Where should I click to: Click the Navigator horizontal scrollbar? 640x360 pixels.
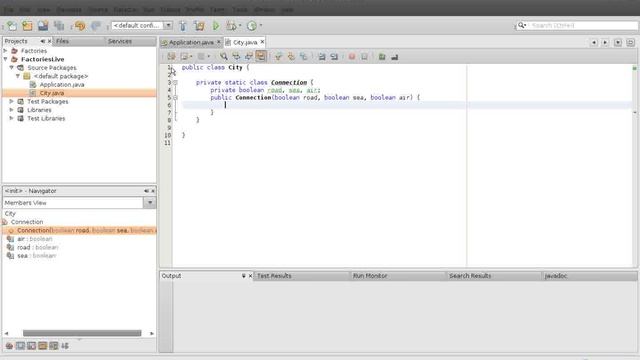(x=82, y=333)
